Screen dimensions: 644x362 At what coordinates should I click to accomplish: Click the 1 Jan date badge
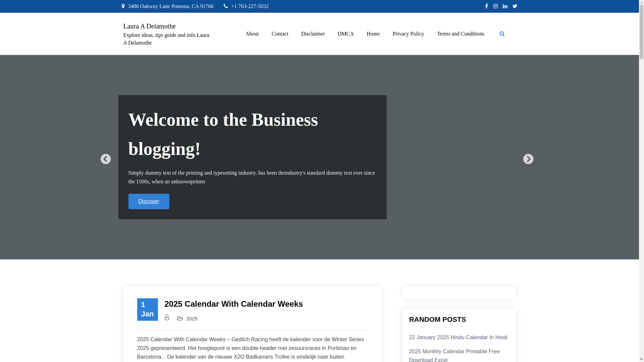coord(147,309)
